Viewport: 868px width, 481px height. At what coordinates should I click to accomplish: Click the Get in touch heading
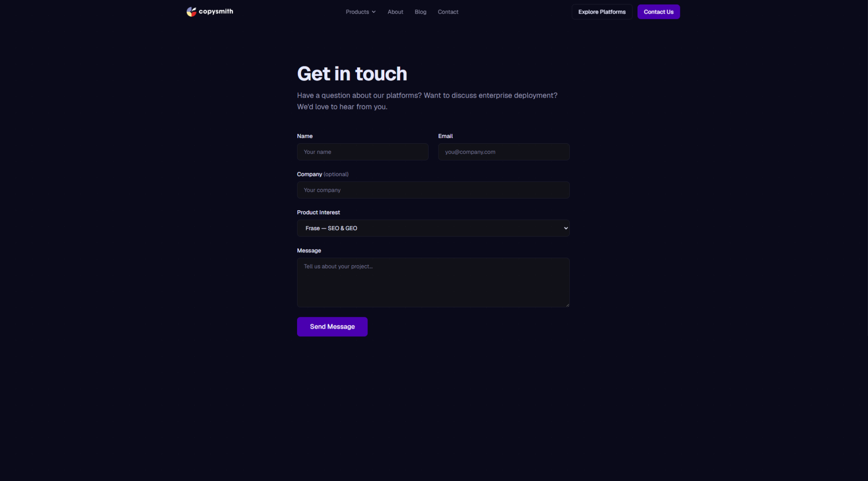(352, 74)
